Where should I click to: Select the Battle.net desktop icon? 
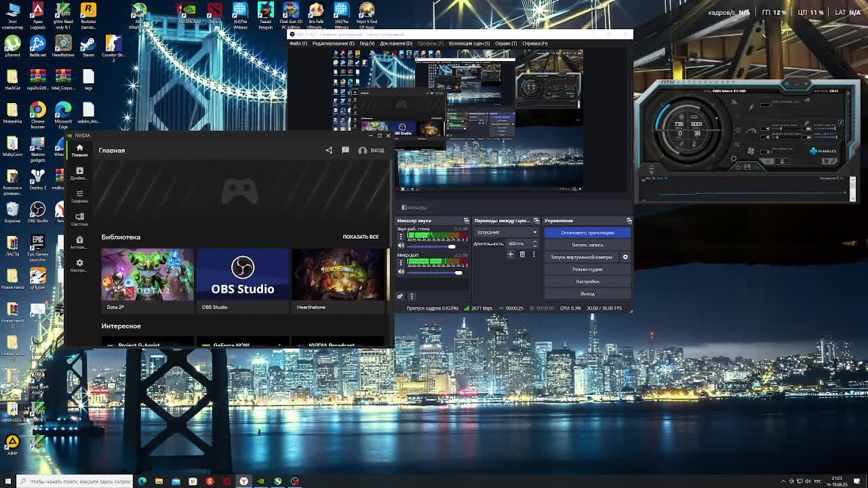click(x=38, y=45)
